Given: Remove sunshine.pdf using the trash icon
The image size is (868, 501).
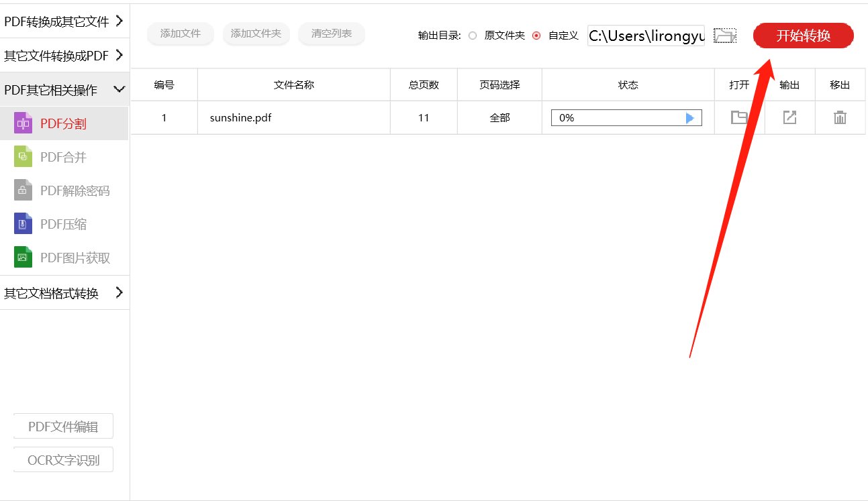Looking at the screenshot, I should (x=840, y=117).
